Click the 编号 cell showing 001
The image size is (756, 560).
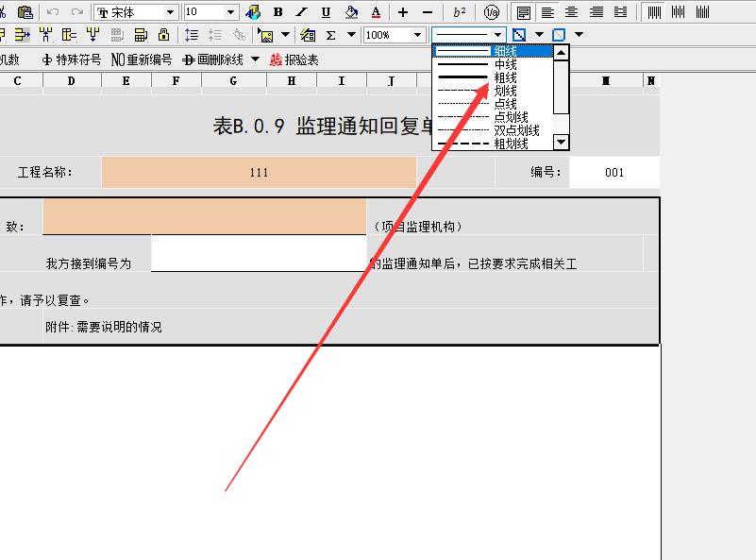click(614, 173)
